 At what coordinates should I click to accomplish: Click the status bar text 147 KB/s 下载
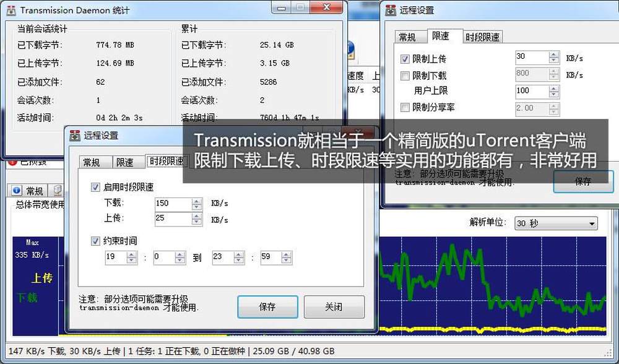click(37, 351)
